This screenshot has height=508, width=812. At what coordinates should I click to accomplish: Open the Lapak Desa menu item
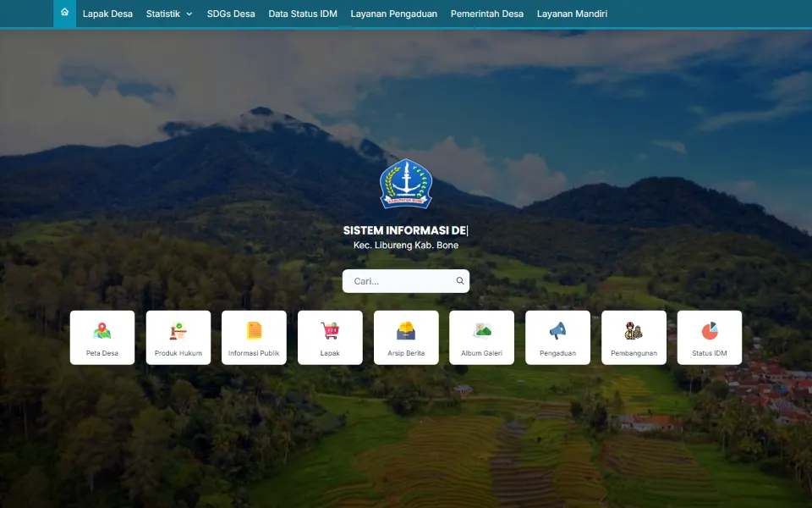[107, 14]
